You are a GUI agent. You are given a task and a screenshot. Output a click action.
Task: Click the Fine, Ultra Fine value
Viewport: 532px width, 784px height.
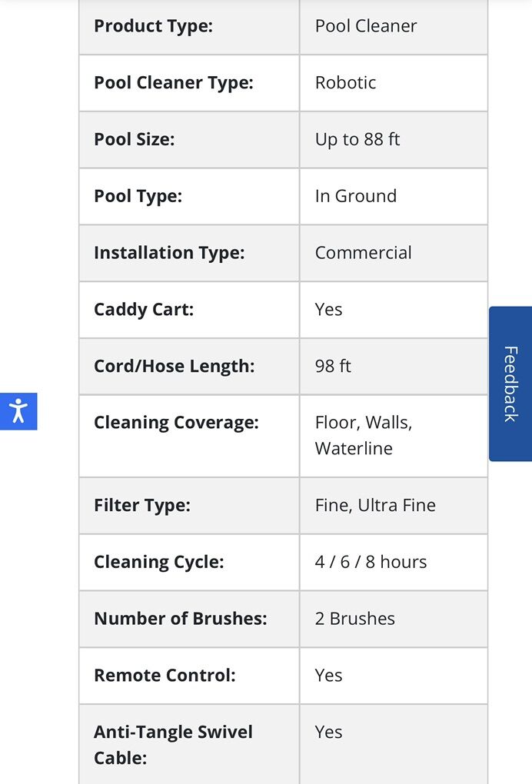click(x=375, y=506)
